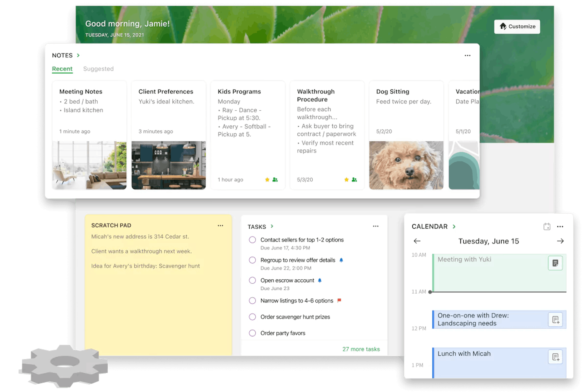The height and width of the screenshot is (392, 588).
Task: Check off Contact sellers for top 1-2 options
Action: point(252,240)
